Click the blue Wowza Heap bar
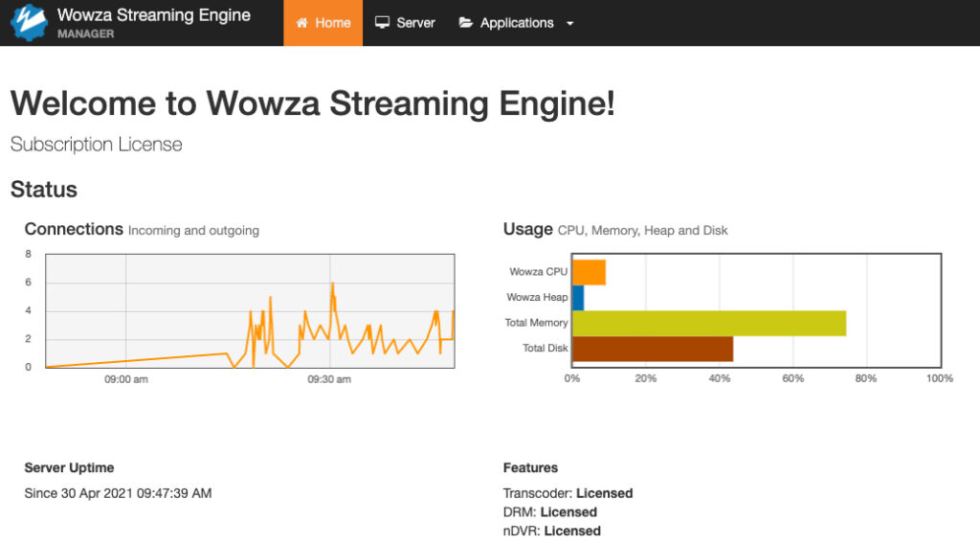980x544 pixels. (578, 298)
